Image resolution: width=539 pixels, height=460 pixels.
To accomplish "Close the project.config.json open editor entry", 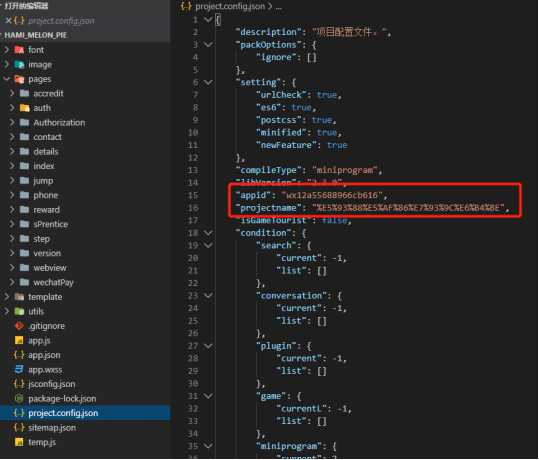I will pyautogui.click(x=8, y=21).
